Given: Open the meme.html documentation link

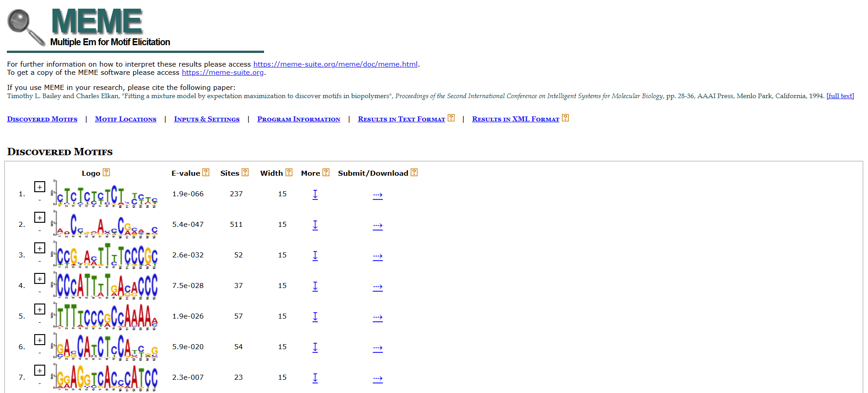Looking at the screenshot, I should [335, 64].
